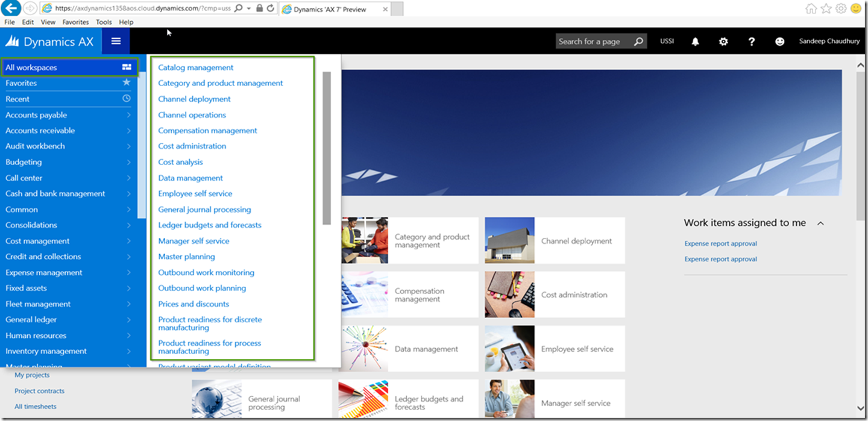Click the browser forward arrow
Viewport: 868px width, 421px height.
pos(30,8)
